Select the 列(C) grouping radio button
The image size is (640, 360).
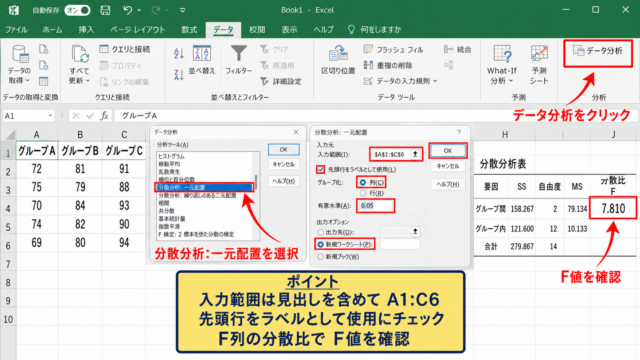point(363,182)
